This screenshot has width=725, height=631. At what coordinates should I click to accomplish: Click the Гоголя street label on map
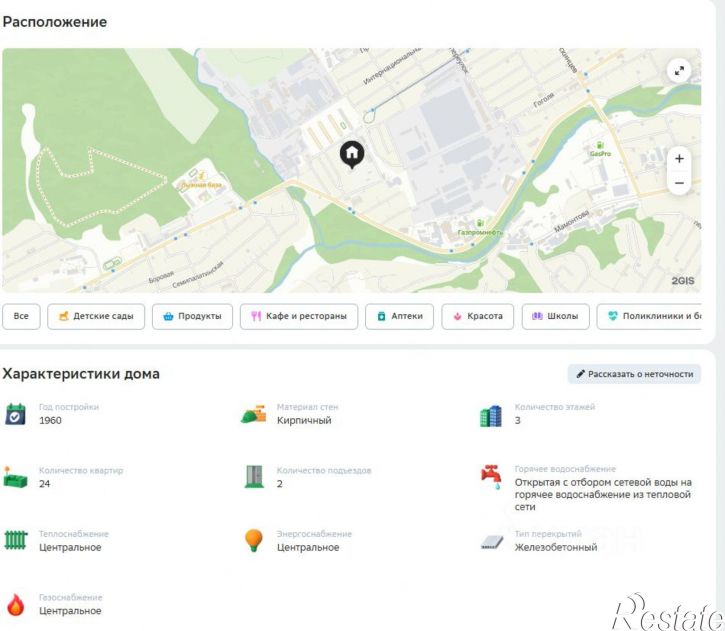(544, 100)
